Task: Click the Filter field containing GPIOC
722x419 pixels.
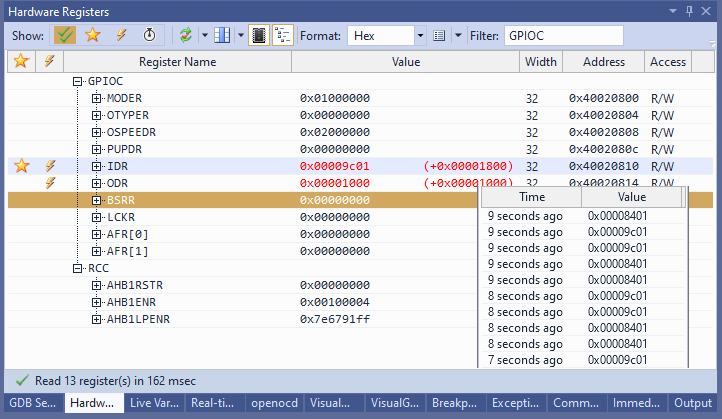Action: pyautogui.click(x=564, y=35)
